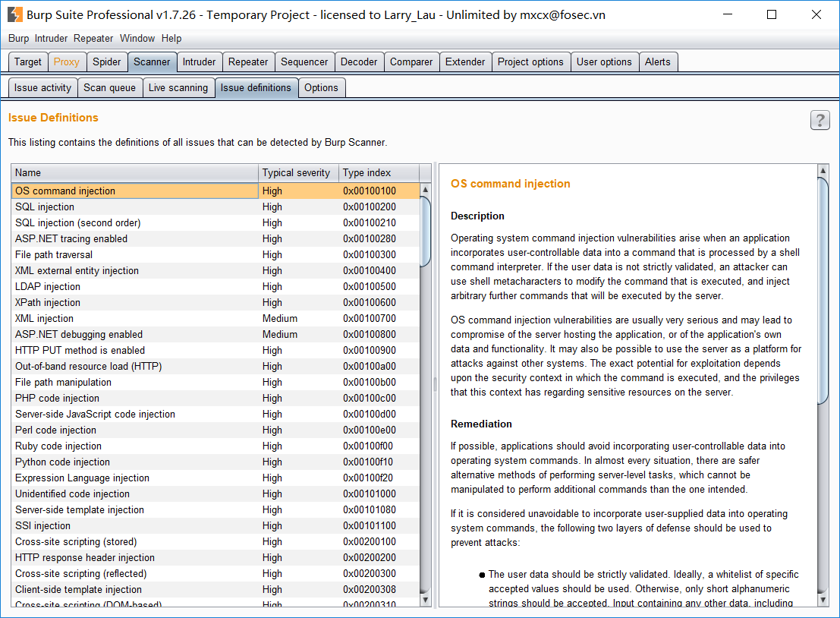
Task: Switch to Scan queue sub-tab
Action: 109,87
